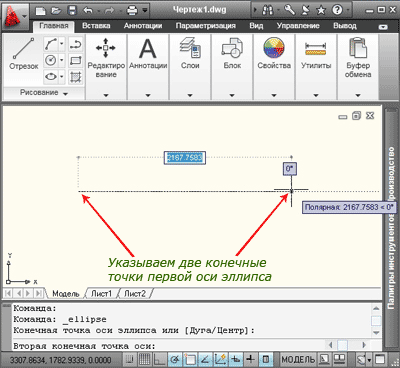400x368 pixels.
Task: Open the Аннотации ribbon tab
Action: click(x=143, y=26)
